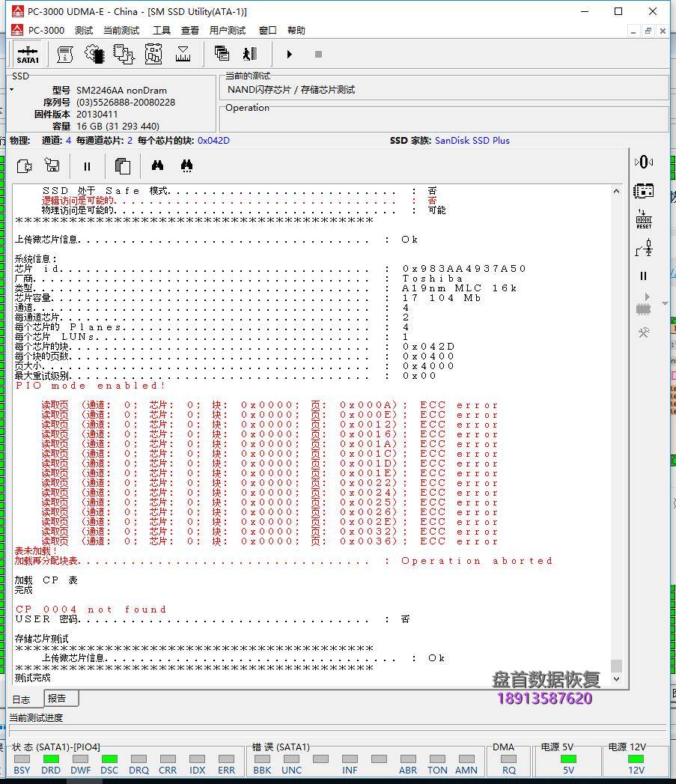Click the SATA1 port selector button
Viewport: 676px width, 784px height.
tap(28, 55)
